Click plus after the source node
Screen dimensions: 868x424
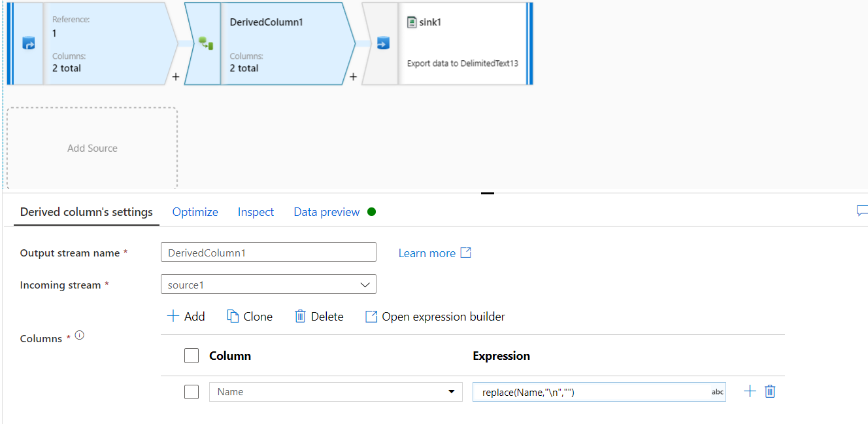[175, 77]
